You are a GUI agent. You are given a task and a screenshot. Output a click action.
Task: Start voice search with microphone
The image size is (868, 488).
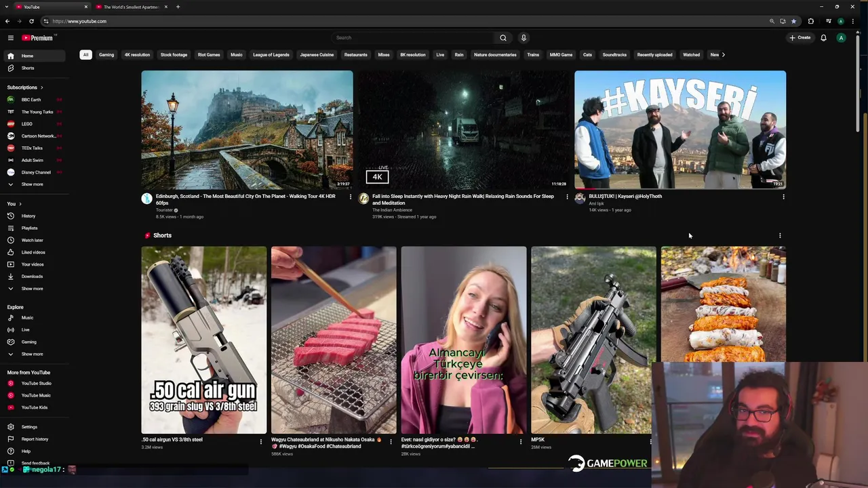(x=524, y=38)
